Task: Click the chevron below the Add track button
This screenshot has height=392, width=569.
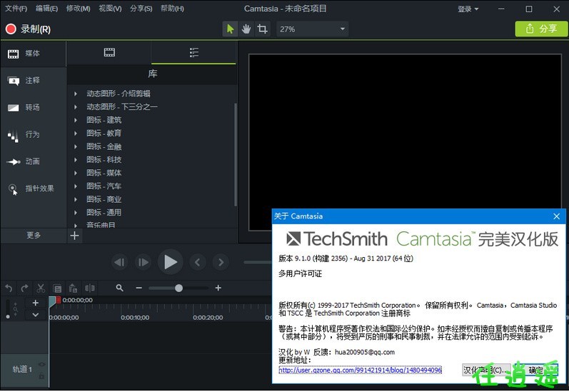Action: pyautogui.click(x=36, y=315)
